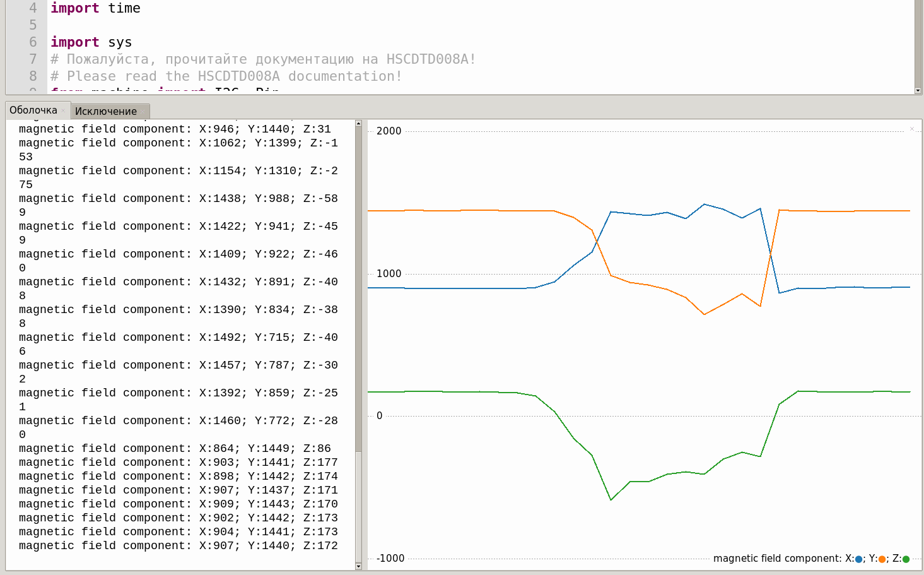Click shell line 'X:902; Y:1442; Z:173'
This screenshot has width=924, height=575.
tap(178, 518)
